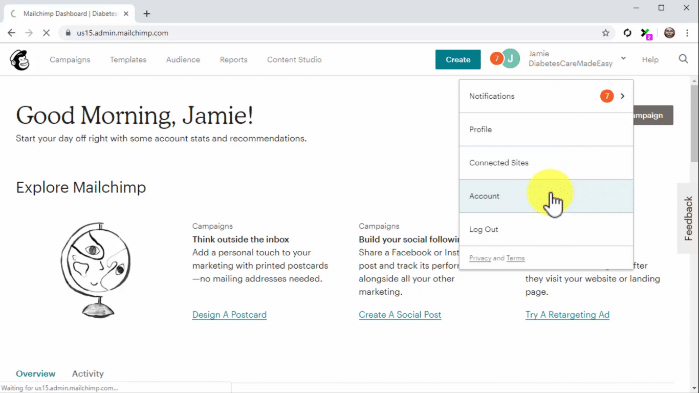
Task: Select Profile from account menu
Action: (546, 129)
